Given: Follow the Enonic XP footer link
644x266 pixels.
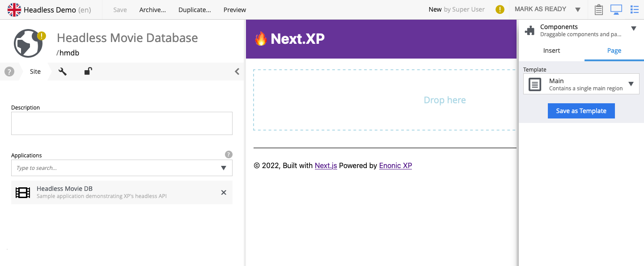Looking at the screenshot, I should pyautogui.click(x=395, y=165).
